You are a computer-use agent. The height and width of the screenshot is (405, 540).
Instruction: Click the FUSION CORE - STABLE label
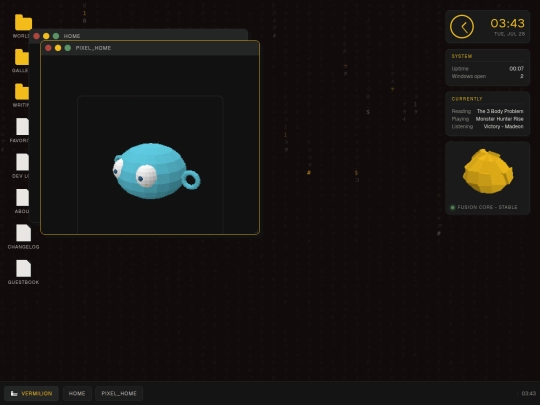[487, 207]
